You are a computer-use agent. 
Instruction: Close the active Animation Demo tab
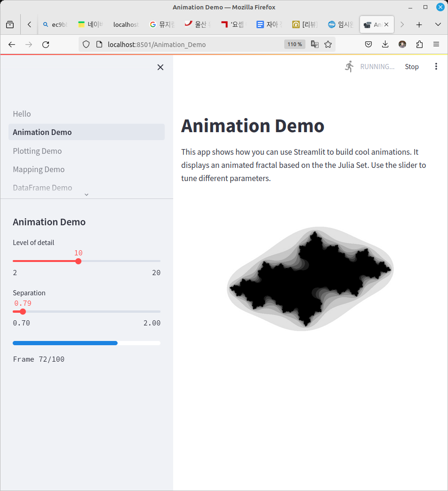pos(386,24)
